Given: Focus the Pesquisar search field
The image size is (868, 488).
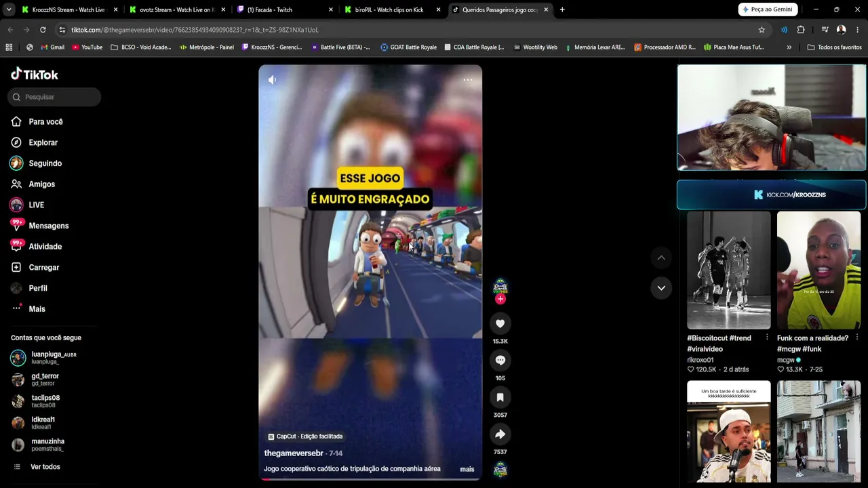Looking at the screenshot, I should point(54,97).
